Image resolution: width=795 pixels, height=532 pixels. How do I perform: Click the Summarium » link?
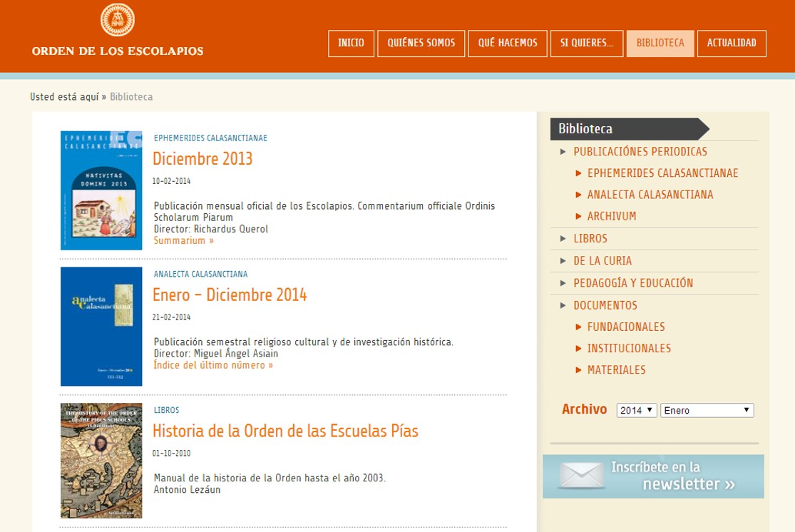[184, 240]
